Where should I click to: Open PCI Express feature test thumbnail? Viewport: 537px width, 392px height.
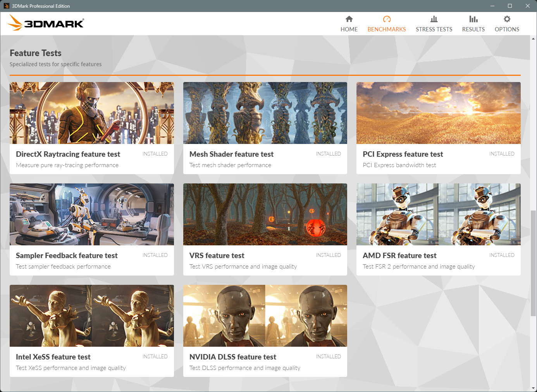coord(439,113)
